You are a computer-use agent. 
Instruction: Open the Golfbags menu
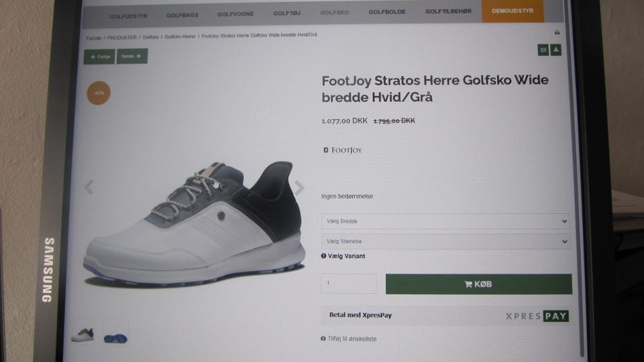click(182, 13)
